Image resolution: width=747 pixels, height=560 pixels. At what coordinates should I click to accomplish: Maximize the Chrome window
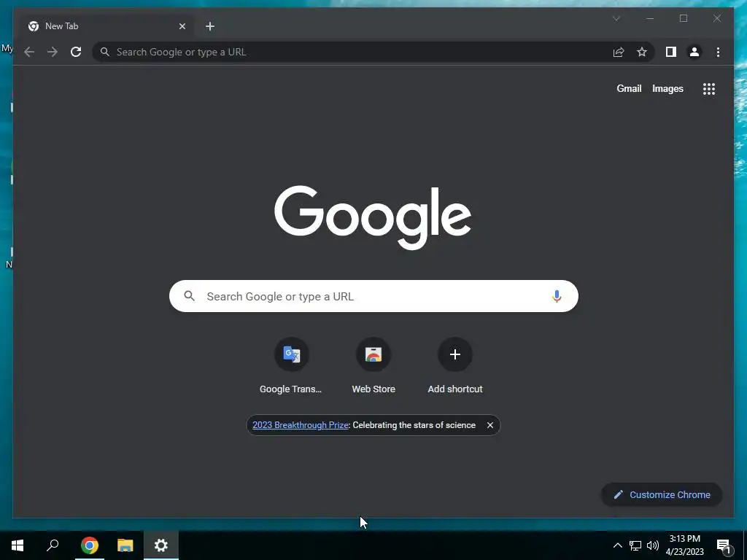tap(683, 18)
